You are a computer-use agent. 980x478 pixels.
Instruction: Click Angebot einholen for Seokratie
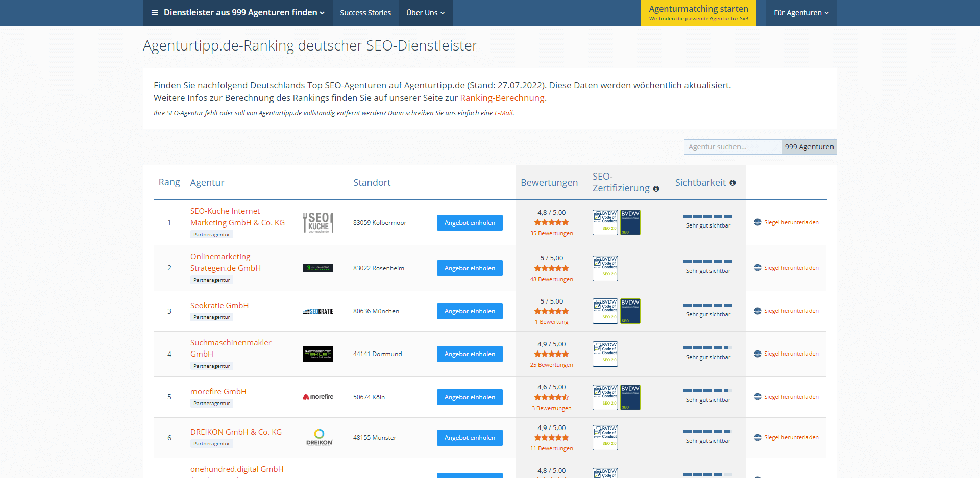470,311
